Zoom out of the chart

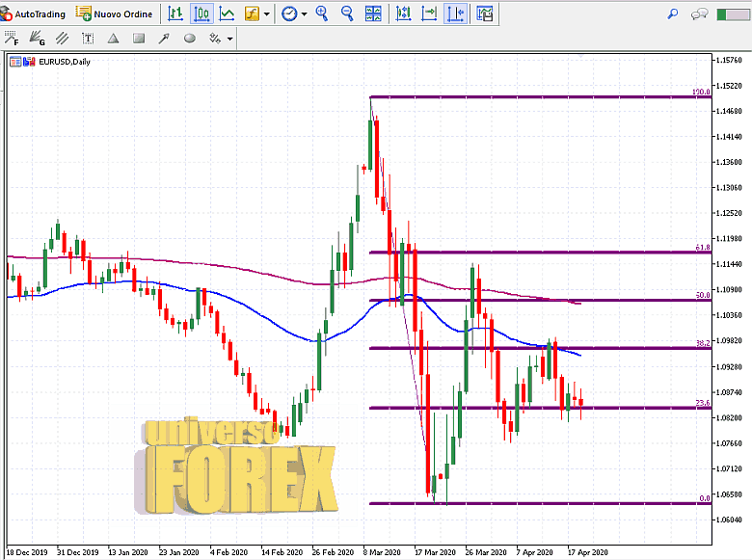[347, 13]
